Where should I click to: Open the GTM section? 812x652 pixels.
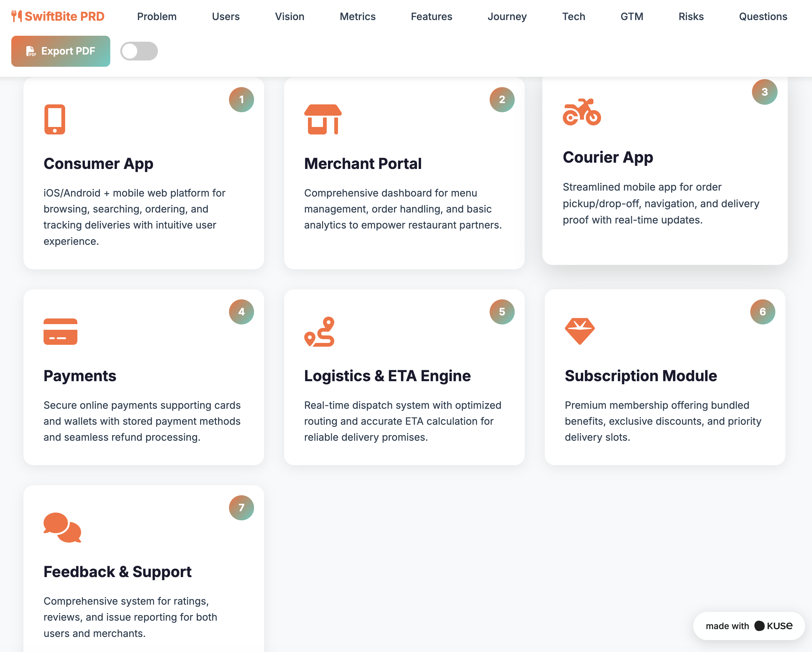tap(632, 17)
